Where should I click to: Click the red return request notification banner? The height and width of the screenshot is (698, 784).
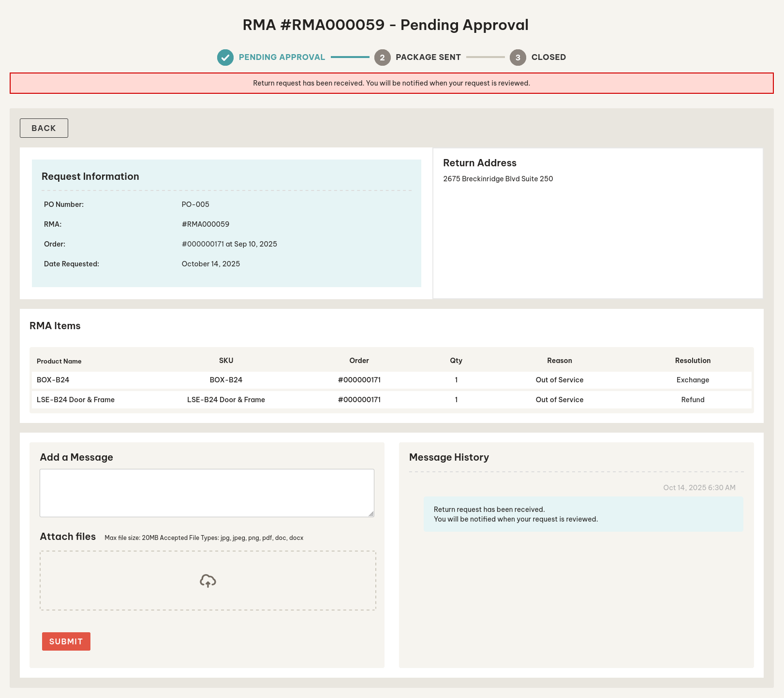tap(391, 83)
